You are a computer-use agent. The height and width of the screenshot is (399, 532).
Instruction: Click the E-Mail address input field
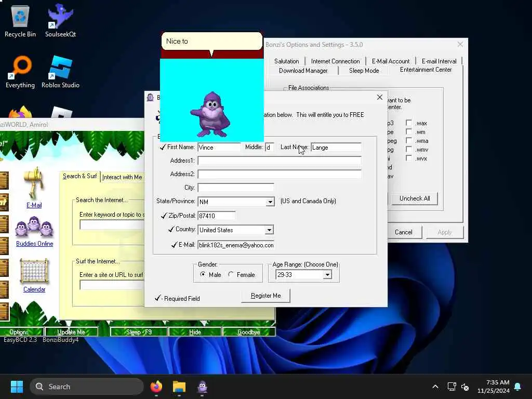click(236, 245)
